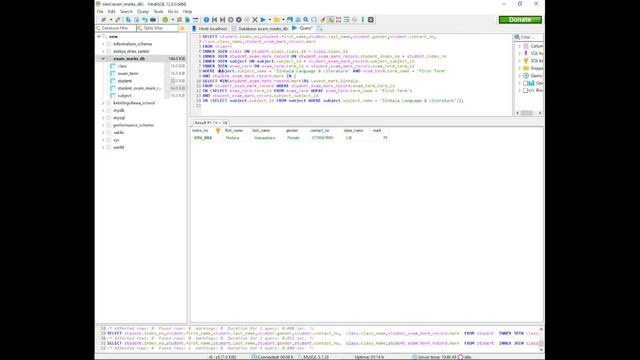This screenshot has height=360, width=640.
Task: Click the print toolbar icon
Action: 153,20
